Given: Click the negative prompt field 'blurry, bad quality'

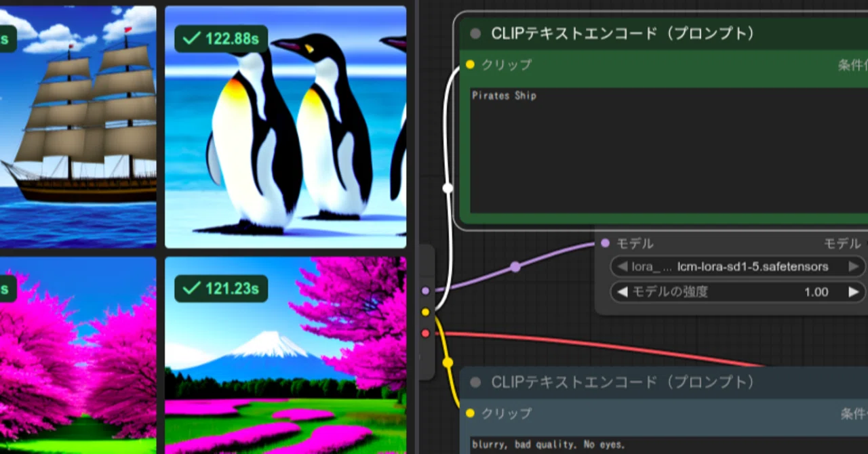Looking at the screenshot, I should (x=669, y=445).
